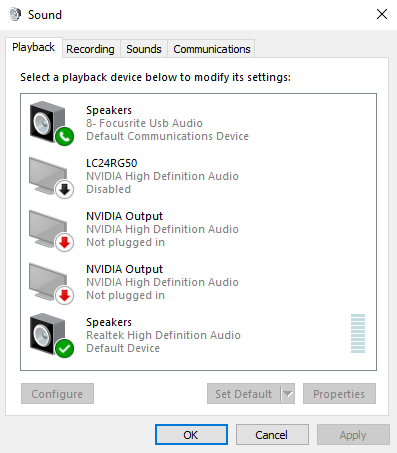Select the '8- Focusrite Usb Audio' text

click(x=144, y=123)
